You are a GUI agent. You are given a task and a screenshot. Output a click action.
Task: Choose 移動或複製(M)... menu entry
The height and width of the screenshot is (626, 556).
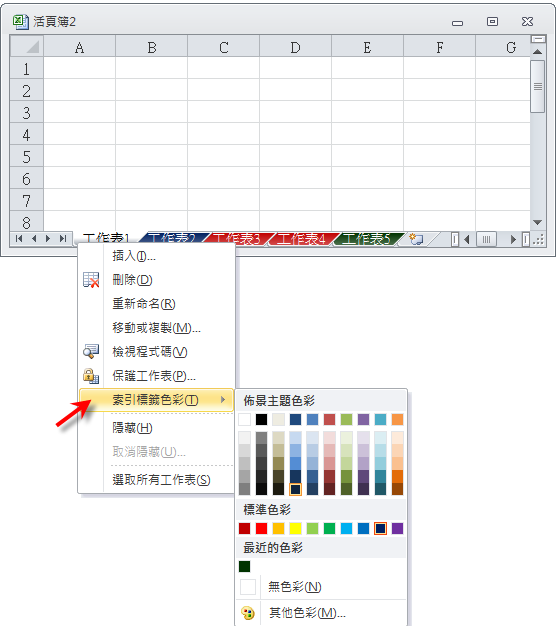click(x=156, y=328)
